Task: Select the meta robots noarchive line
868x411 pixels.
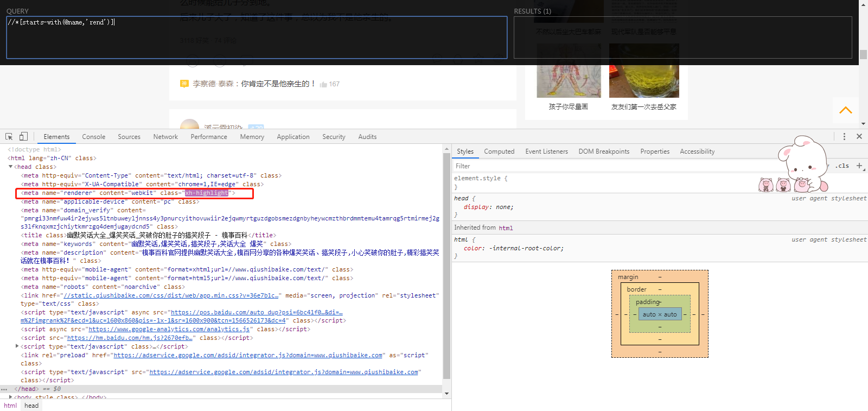Action: pos(103,287)
